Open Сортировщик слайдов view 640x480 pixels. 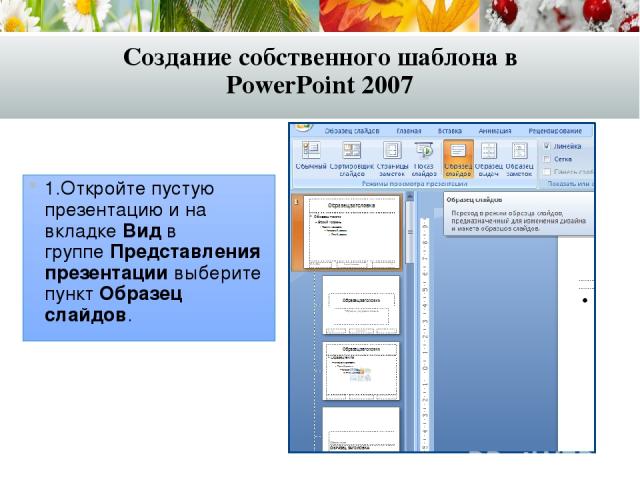point(351,158)
